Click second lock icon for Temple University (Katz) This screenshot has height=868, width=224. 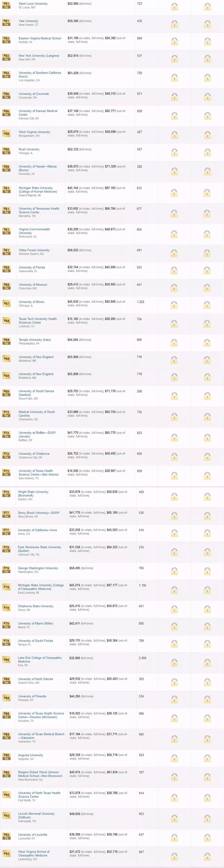(207, 343)
